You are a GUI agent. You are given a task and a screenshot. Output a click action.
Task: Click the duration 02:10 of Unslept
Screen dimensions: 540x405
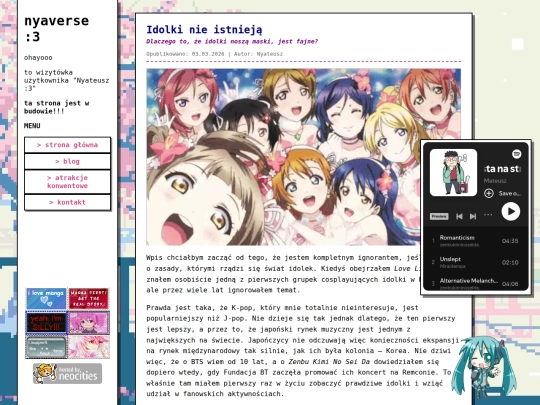click(x=510, y=262)
